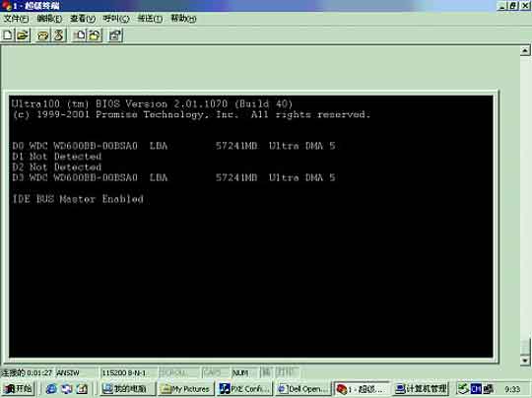532x398 pixels.
Task: Click the 9:33 taskbar clock
Action: [x=512, y=389]
